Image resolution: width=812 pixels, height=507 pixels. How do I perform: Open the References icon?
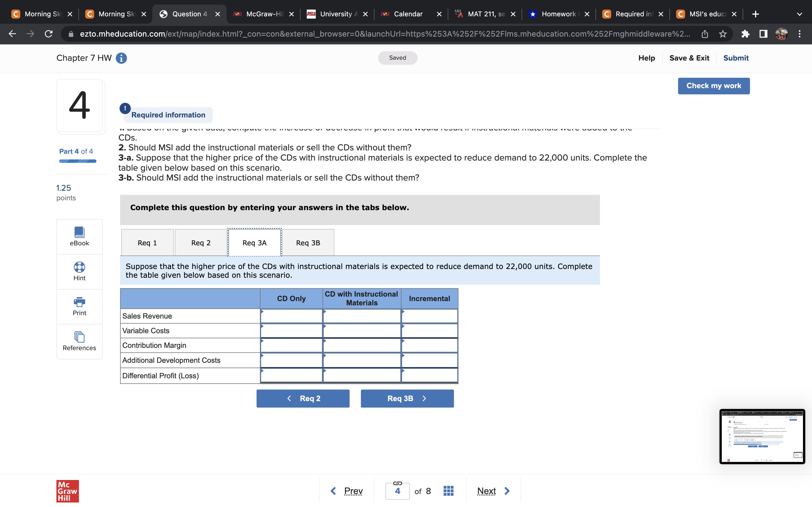click(79, 337)
